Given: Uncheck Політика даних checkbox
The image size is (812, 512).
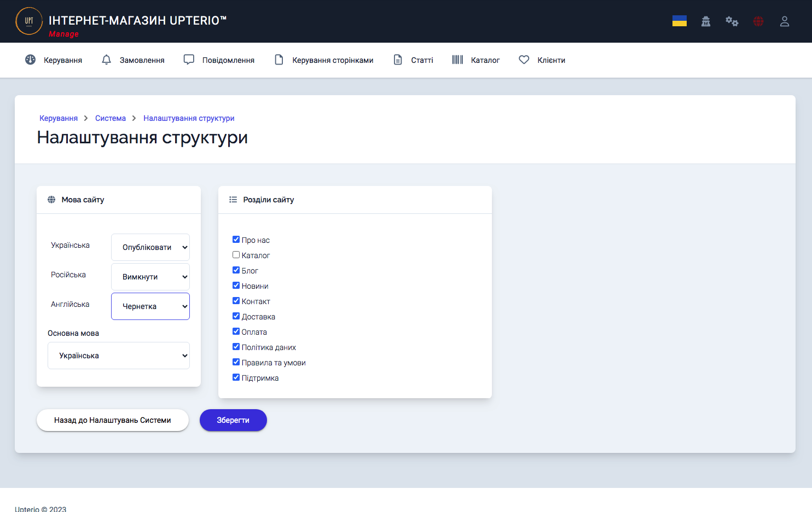Looking at the screenshot, I should pyautogui.click(x=236, y=347).
